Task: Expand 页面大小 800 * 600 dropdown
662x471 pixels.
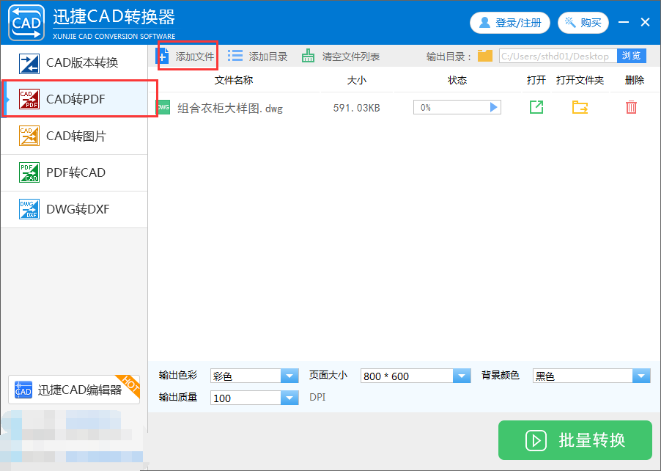Action: pyautogui.click(x=461, y=376)
